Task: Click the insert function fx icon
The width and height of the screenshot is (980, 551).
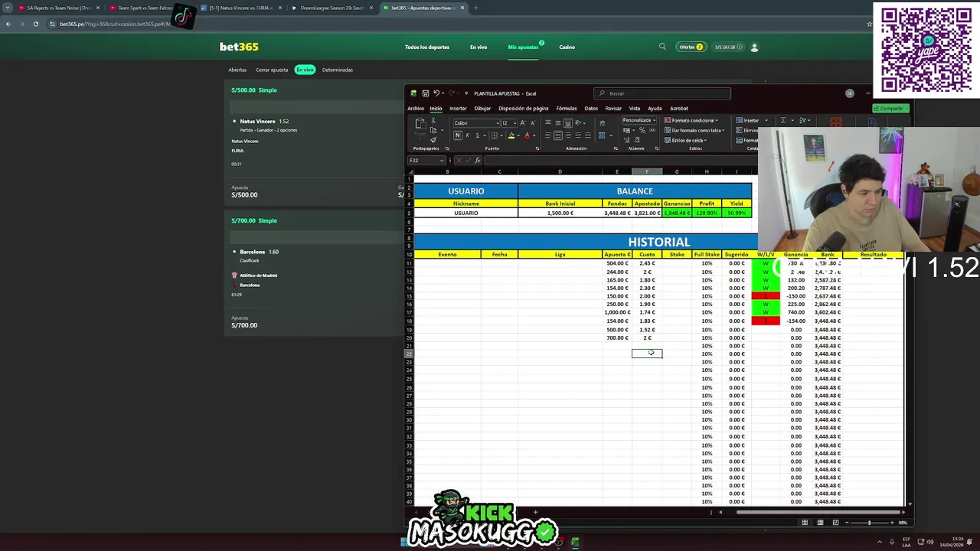Action: coord(477,160)
